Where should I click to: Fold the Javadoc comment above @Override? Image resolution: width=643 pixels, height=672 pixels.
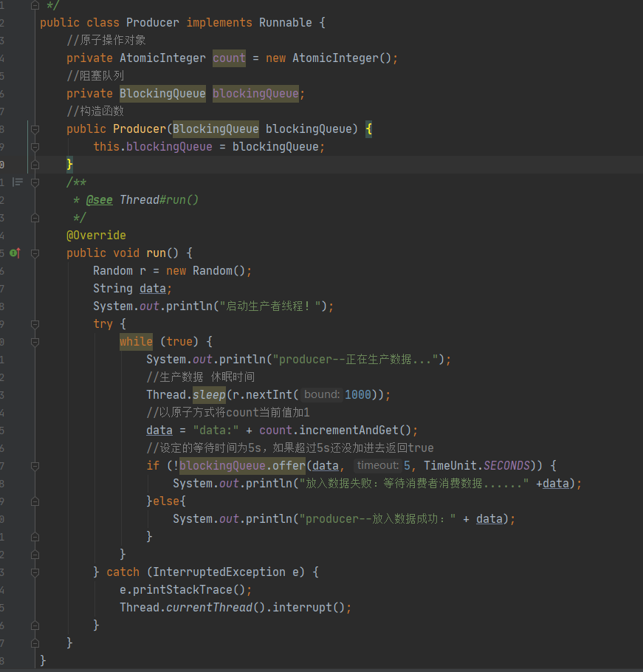pos(35,182)
